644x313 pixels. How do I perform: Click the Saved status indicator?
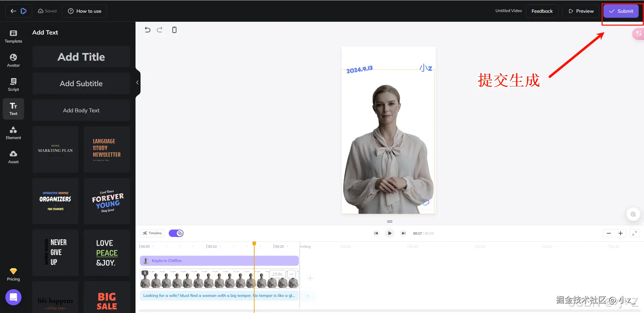pos(47,11)
